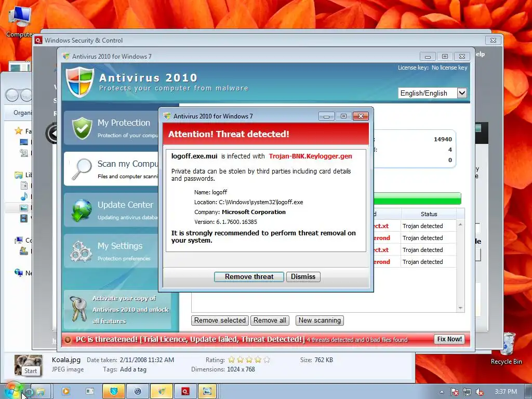Screen dimensions: 532x399
Task: Click the Status column header
Action: 429,214
